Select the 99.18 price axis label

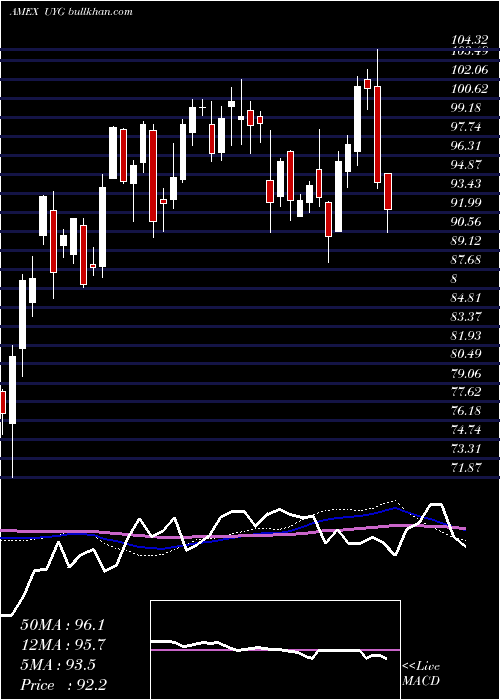(468, 108)
